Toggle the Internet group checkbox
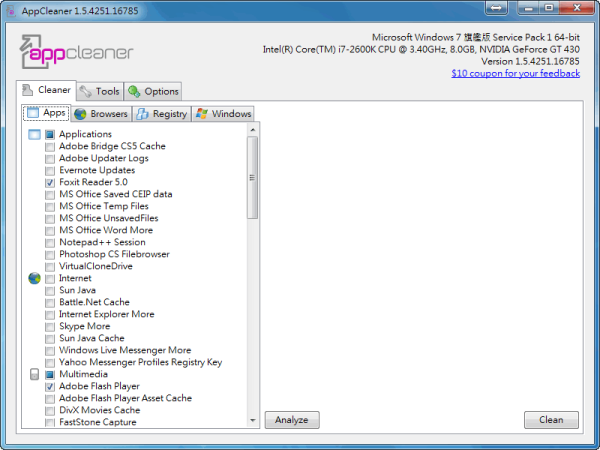The width and height of the screenshot is (600, 450). click(50, 279)
